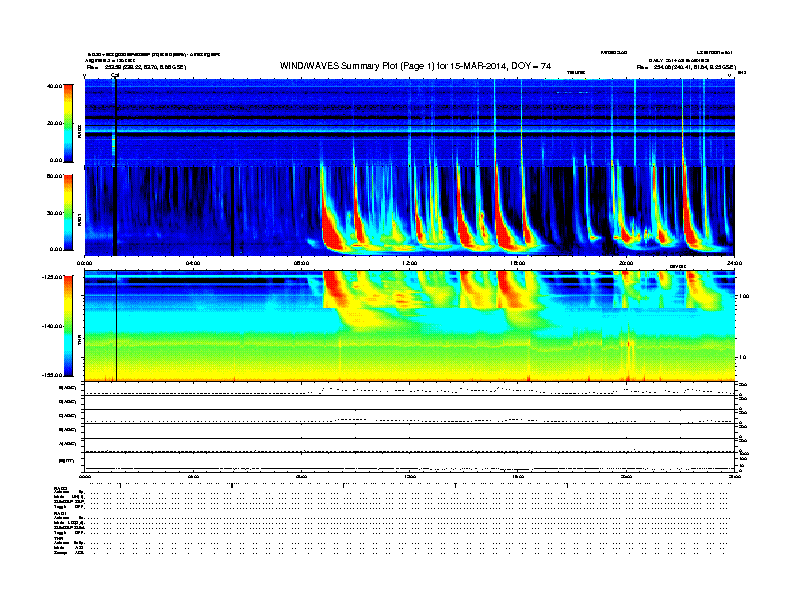Image resolution: width=792 pixels, height=612 pixels.
Task: Click the 12:00 label under RAD1 spectrogram
Action: point(409,263)
